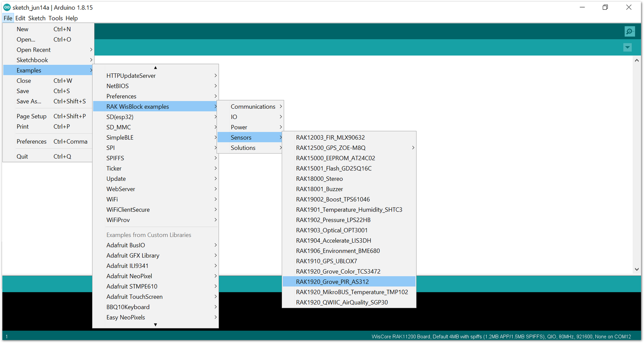Expand the SimpleBLE examples

coord(155,137)
